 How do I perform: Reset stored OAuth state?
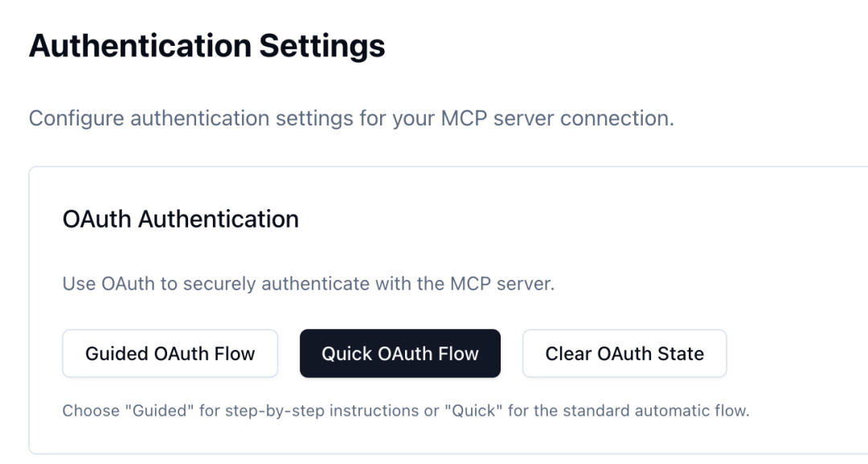point(624,353)
